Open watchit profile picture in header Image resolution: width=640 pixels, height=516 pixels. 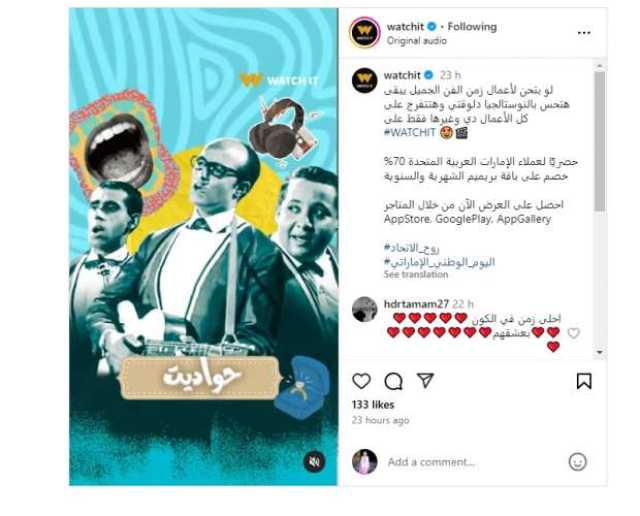pyautogui.click(x=365, y=32)
